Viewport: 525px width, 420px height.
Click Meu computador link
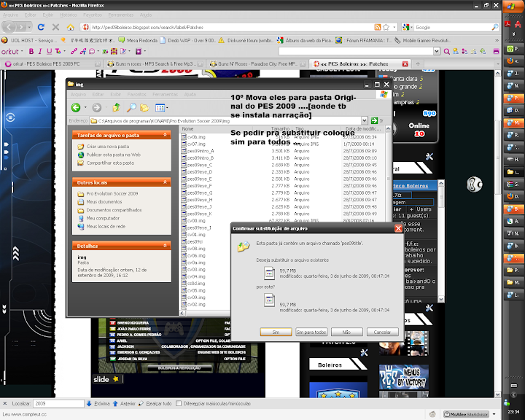[103, 218]
